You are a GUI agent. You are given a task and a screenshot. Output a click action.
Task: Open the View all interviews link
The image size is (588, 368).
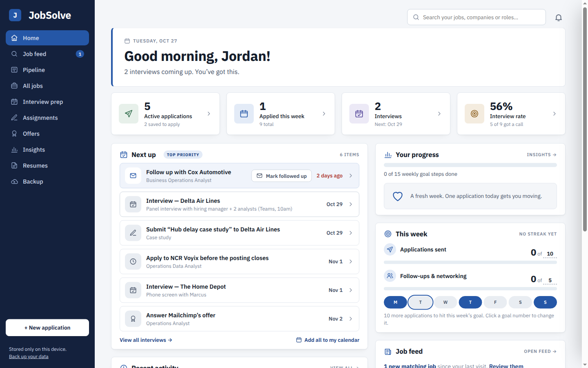[146, 340]
